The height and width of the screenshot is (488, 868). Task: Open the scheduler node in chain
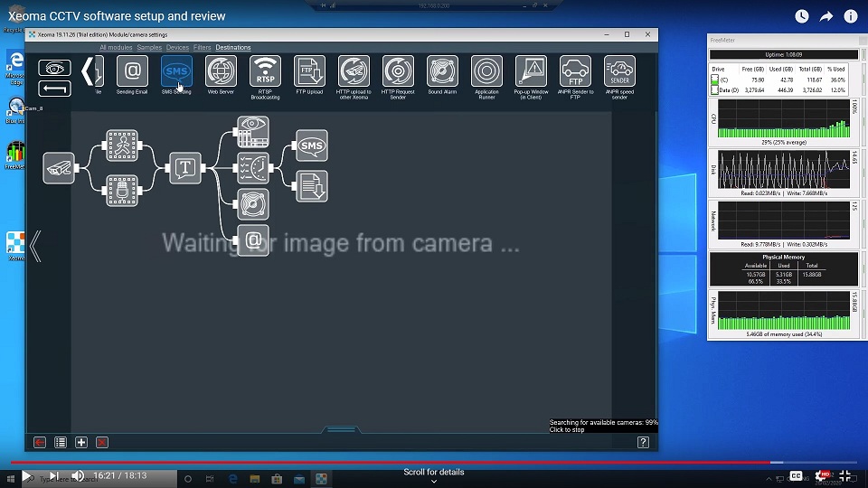[x=253, y=168]
